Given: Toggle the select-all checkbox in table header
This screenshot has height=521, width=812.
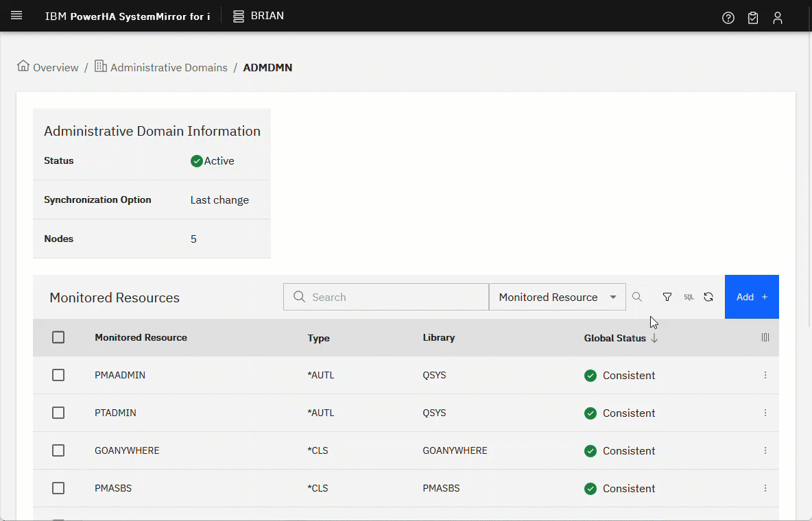Looking at the screenshot, I should coord(58,337).
